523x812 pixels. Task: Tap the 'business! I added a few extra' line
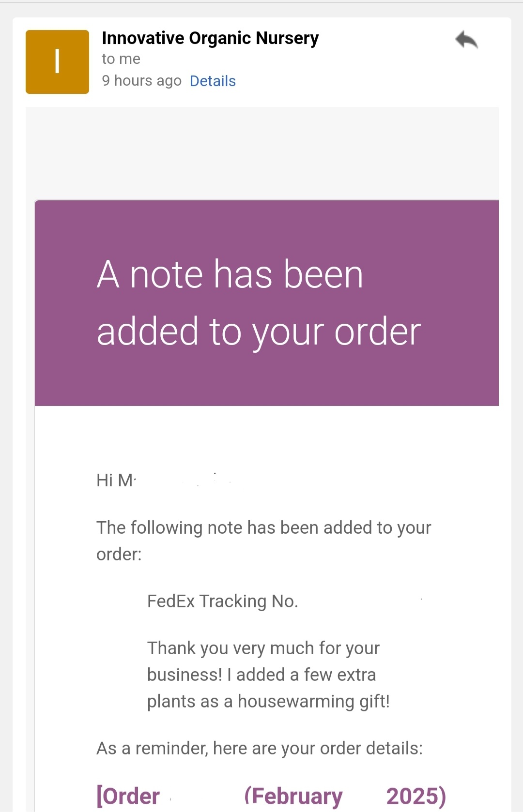coord(261,675)
